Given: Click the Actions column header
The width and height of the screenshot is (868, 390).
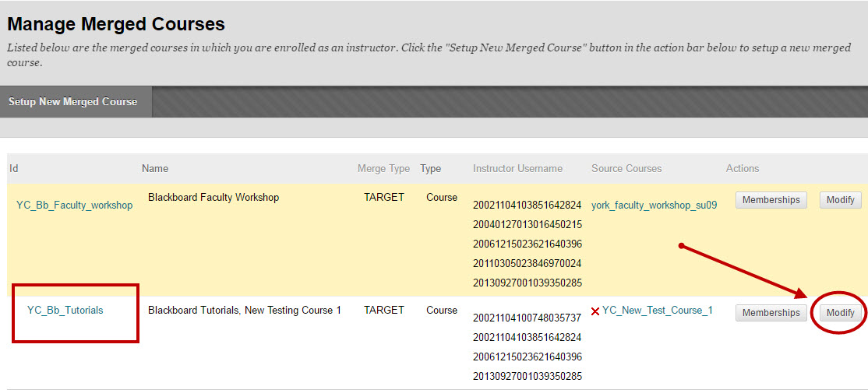Looking at the screenshot, I should [742, 168].
